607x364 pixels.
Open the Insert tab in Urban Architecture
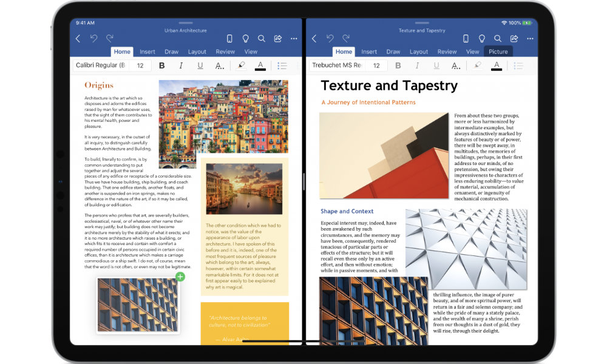148,52
